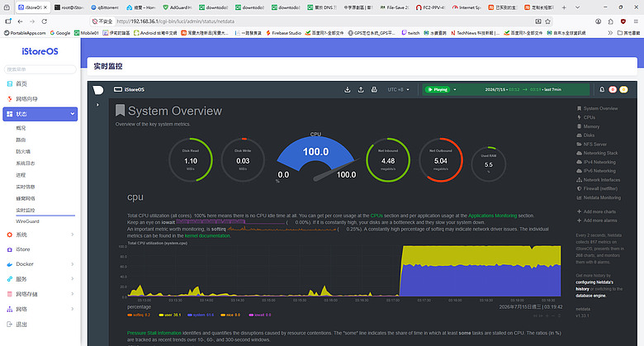
Task: Expand the Docker submenu chevron
Action: [x=73, y=264]
